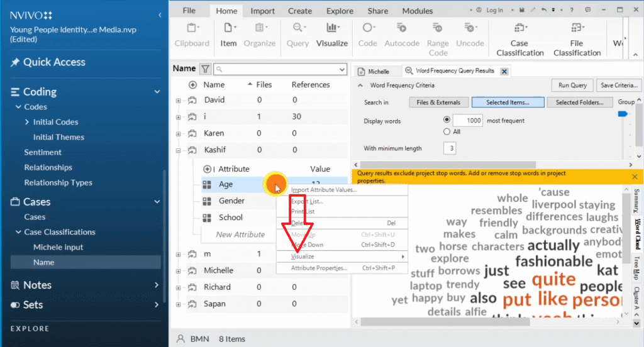The width and height of the screenshot is (644, 347).
Task: Expand the David case row
Action: [x=179, y=101]
